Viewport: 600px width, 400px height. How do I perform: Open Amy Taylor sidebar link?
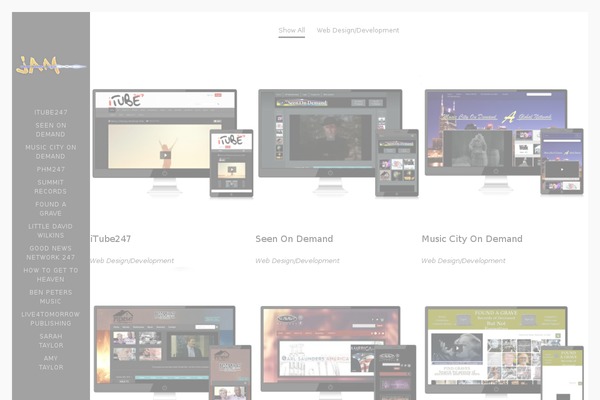pyautogui.click(x=51, y=363)
